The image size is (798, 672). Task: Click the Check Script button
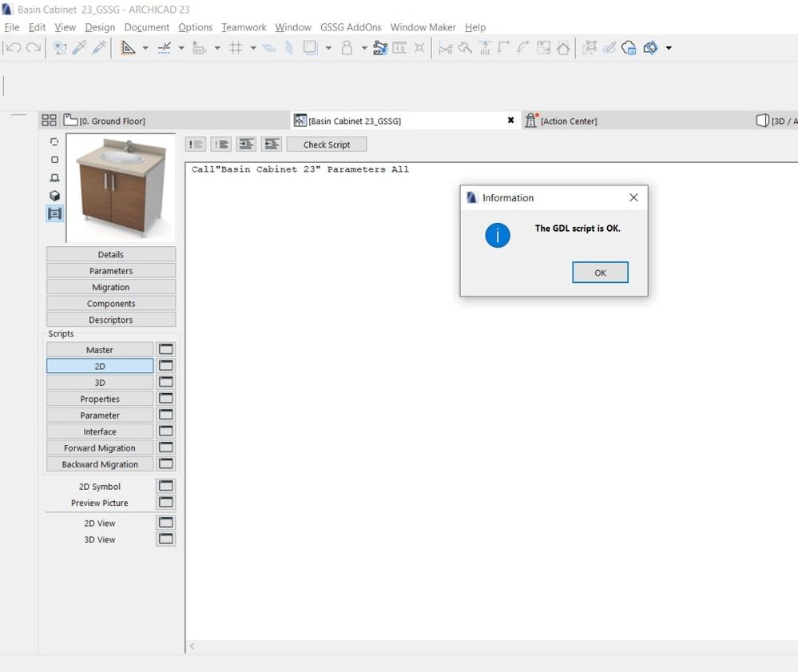326,144
